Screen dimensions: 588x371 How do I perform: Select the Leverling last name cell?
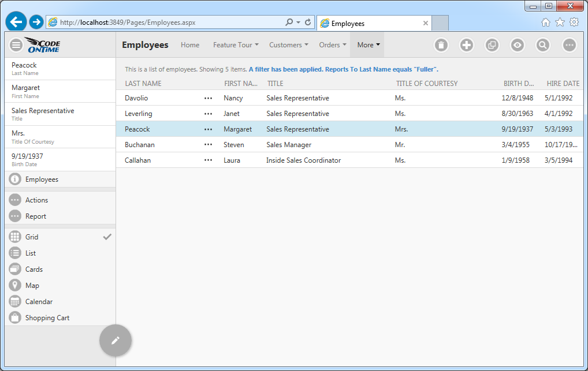(139, 114)
